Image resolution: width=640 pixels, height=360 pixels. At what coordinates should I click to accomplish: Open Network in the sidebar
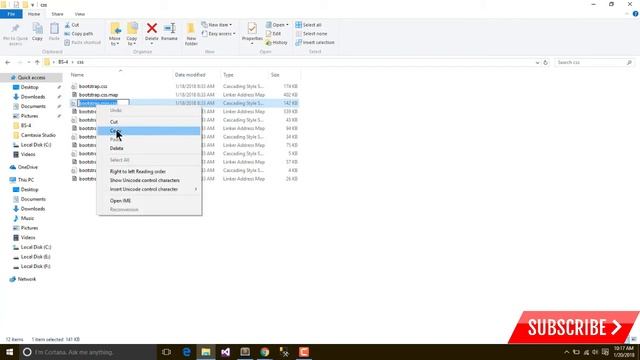point(27,279)
